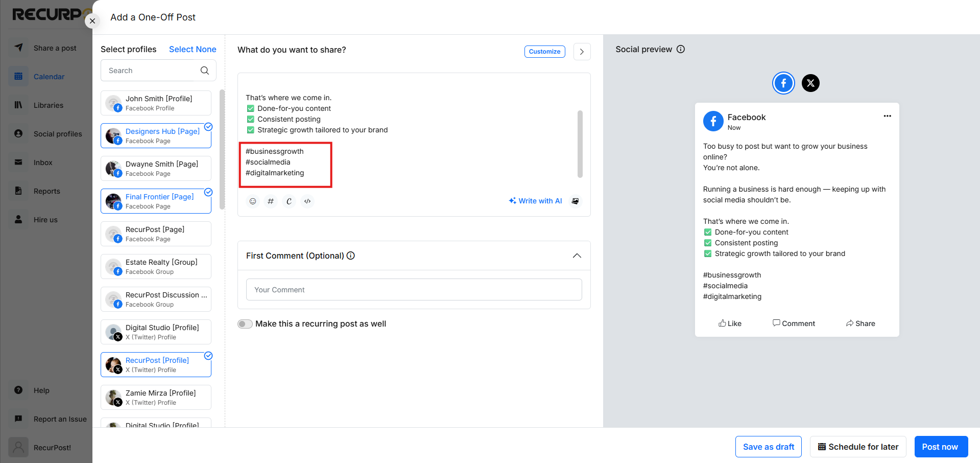Click the code snippet icon in editor

click(307, 201)
